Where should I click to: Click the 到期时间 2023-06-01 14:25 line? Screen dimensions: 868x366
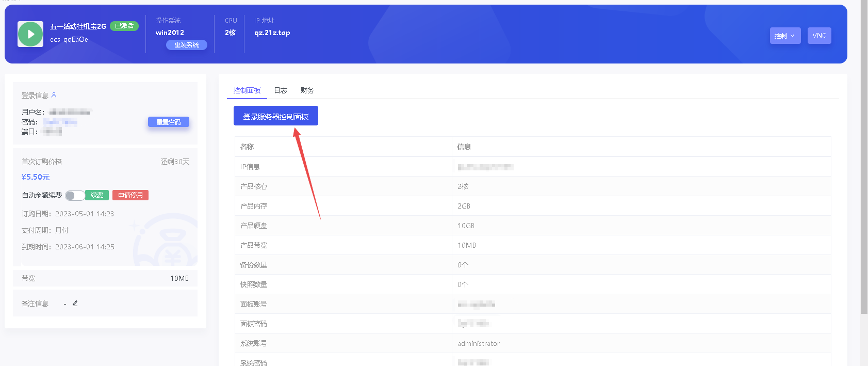click(68, 247)
